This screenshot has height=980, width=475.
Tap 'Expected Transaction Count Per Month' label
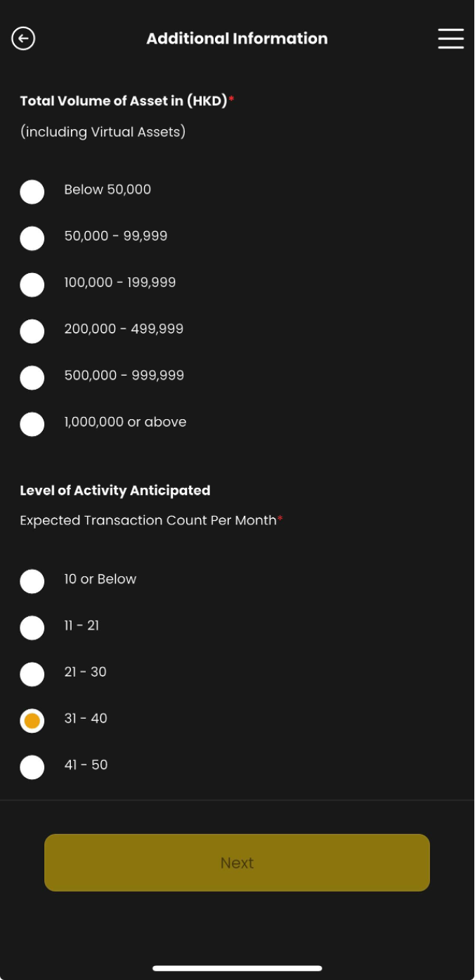coord(148,520)
